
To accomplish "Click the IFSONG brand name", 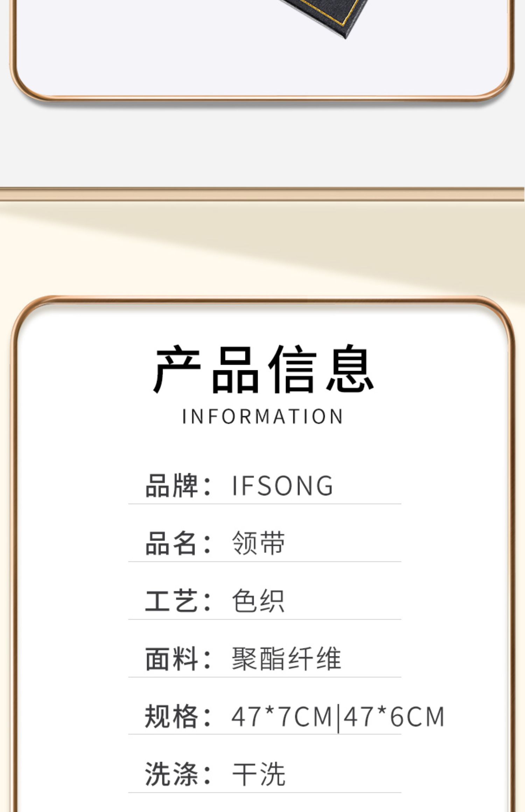I will click(282, 486).
